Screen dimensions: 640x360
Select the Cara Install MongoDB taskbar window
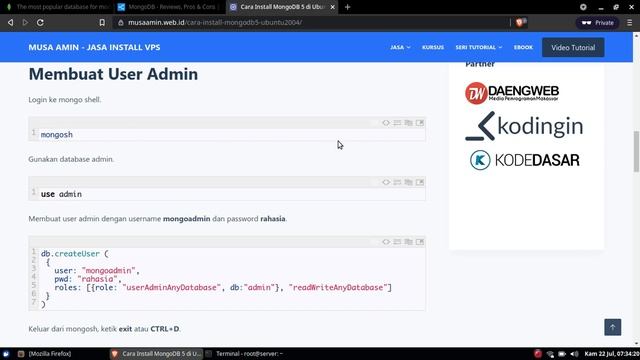tap(157, 354)
